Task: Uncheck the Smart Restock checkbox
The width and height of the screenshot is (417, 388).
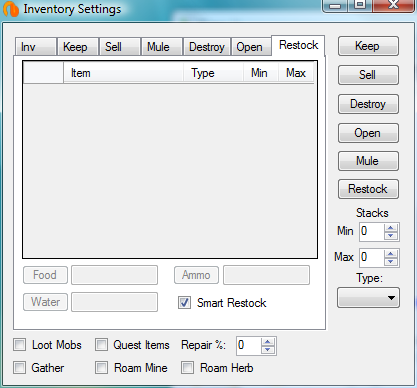Action: coord(184,303)
